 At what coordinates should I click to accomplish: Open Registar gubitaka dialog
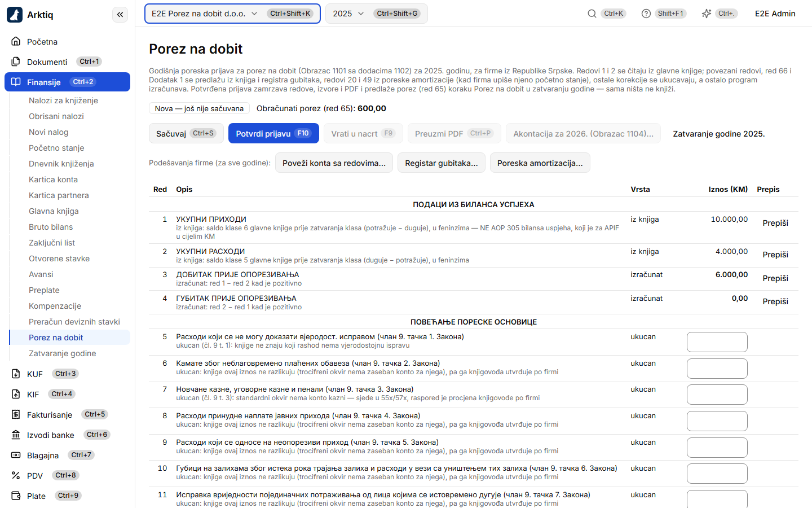(441, 163)
